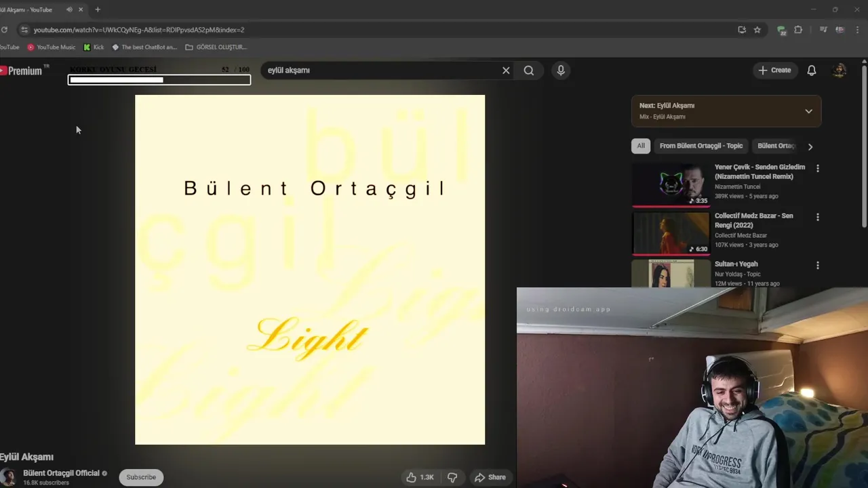Open Chrome's three-dot menu

point(857,30)
